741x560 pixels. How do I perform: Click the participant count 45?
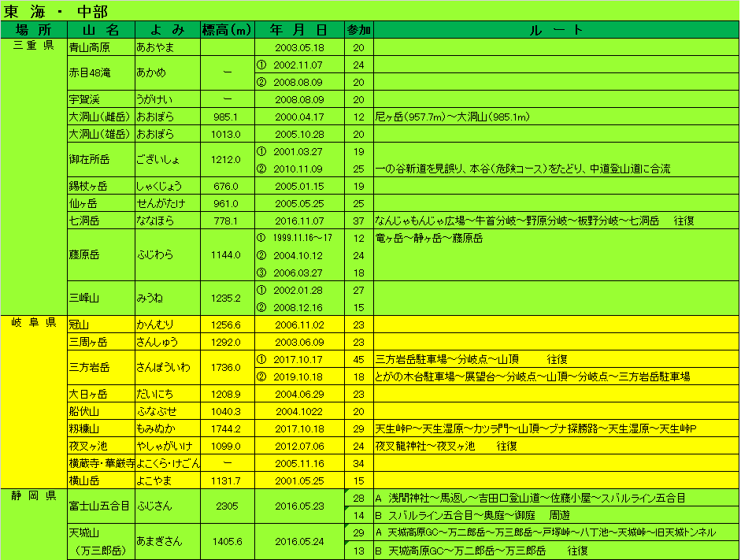(358, 360)
